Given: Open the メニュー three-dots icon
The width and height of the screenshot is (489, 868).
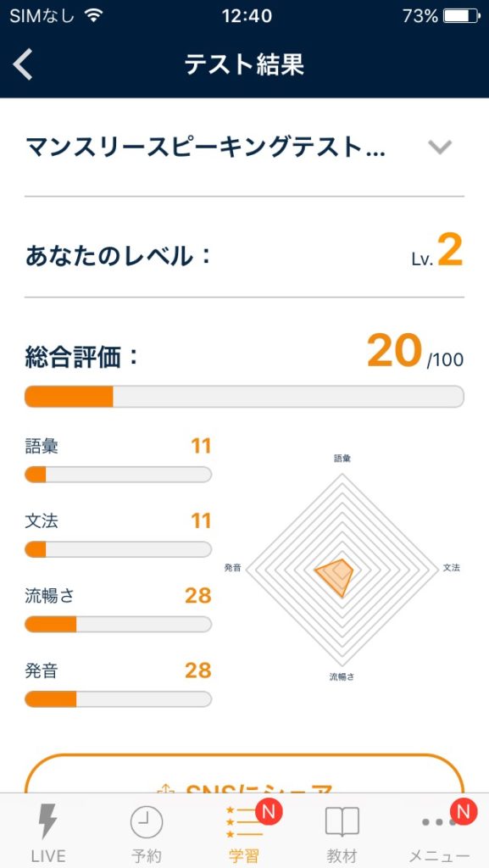Looking at the screenshot, I should 439,822.
